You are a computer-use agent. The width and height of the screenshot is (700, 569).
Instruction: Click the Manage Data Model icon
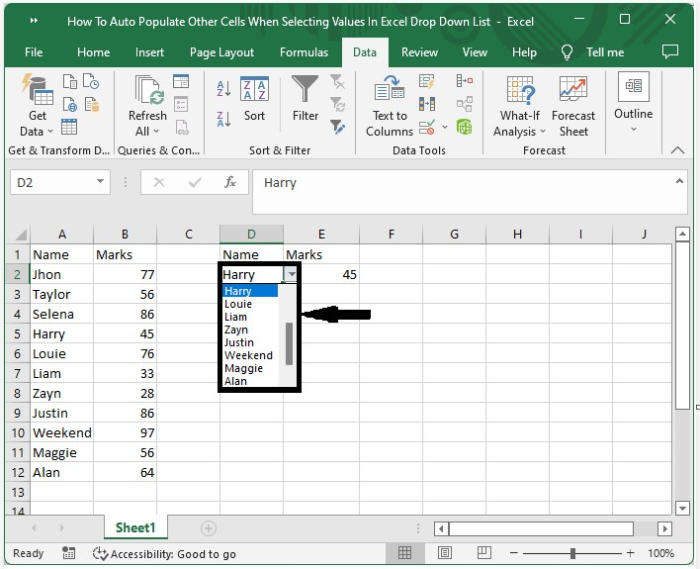(464, 127)
